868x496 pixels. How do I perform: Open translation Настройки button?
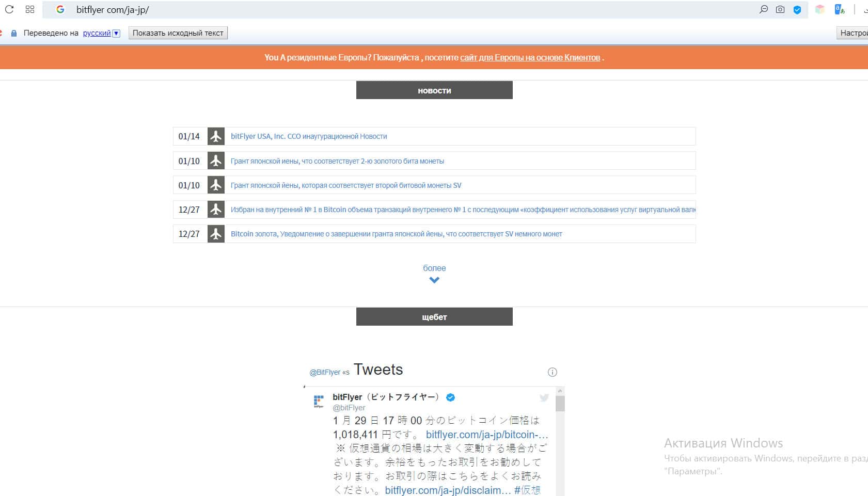coord(853,33)
